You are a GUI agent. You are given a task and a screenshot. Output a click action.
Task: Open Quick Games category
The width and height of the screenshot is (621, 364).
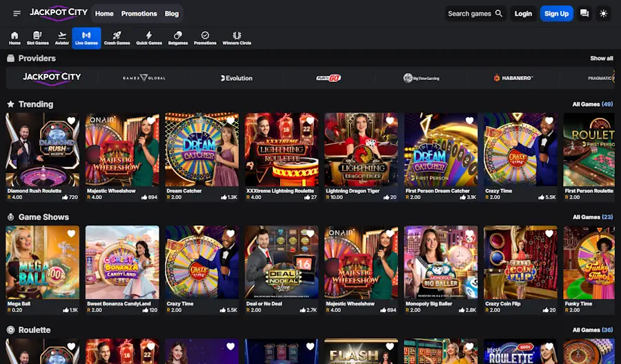click(149, 38)
